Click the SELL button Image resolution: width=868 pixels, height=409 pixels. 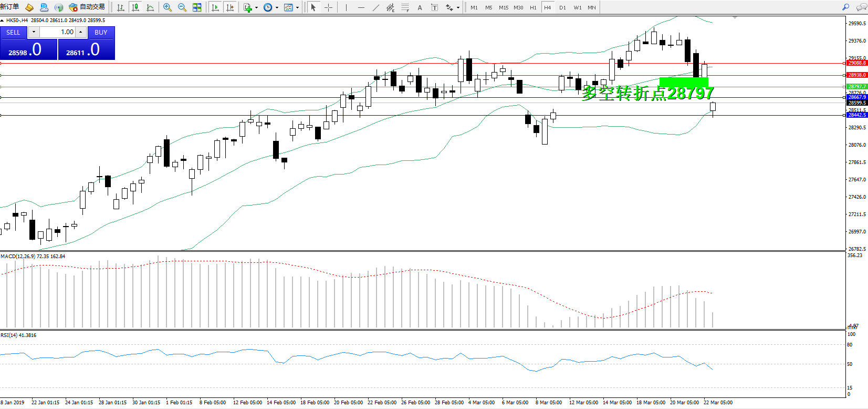click(x=13, y=32)
